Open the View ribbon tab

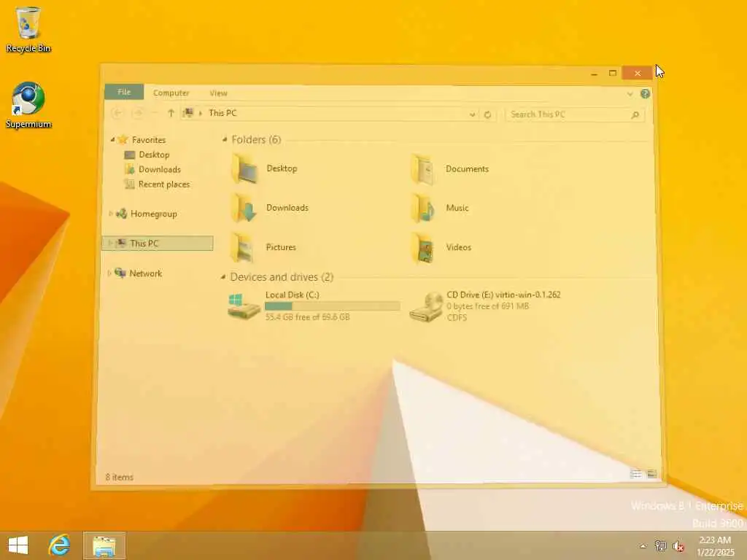click(219, 93)
